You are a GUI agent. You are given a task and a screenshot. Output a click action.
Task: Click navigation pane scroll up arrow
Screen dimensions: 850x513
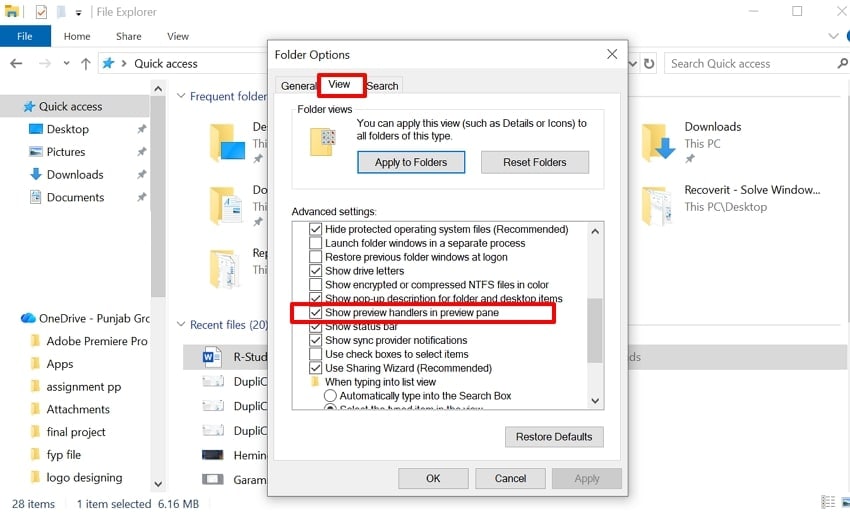[158, 88]
